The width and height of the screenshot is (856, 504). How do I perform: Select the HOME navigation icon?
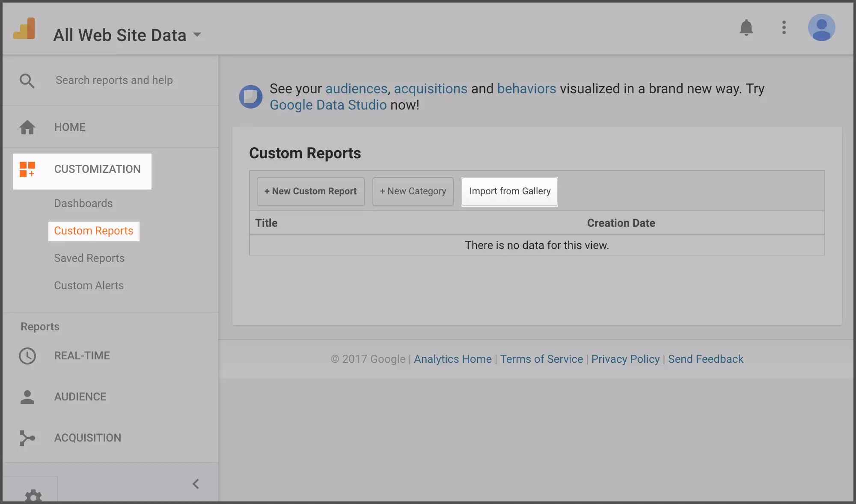coord(27,127)
